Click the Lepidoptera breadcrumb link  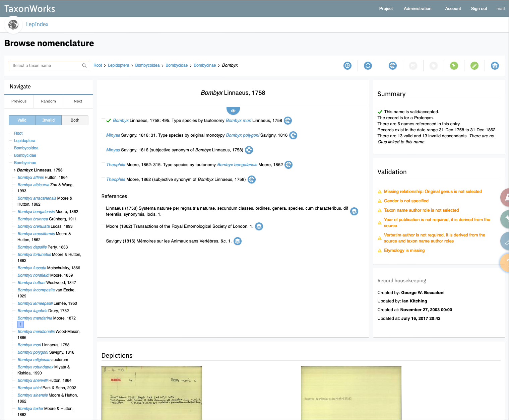point(119,65)
